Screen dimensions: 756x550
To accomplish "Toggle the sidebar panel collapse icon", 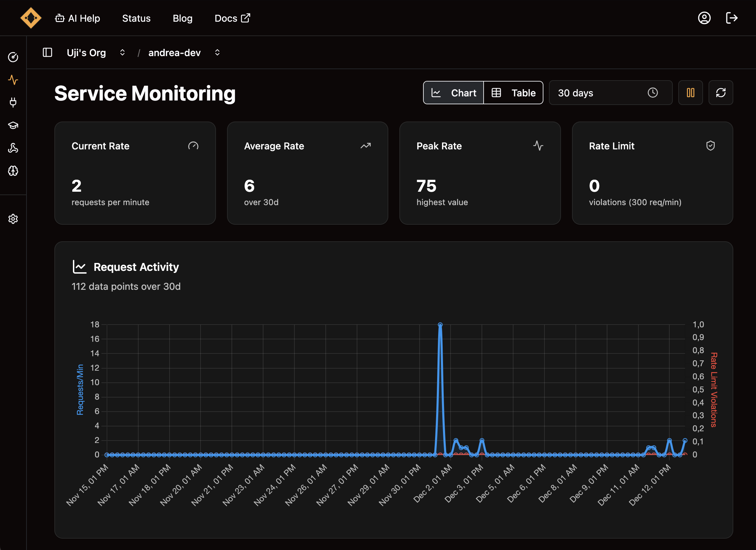I will pos(47,52).
